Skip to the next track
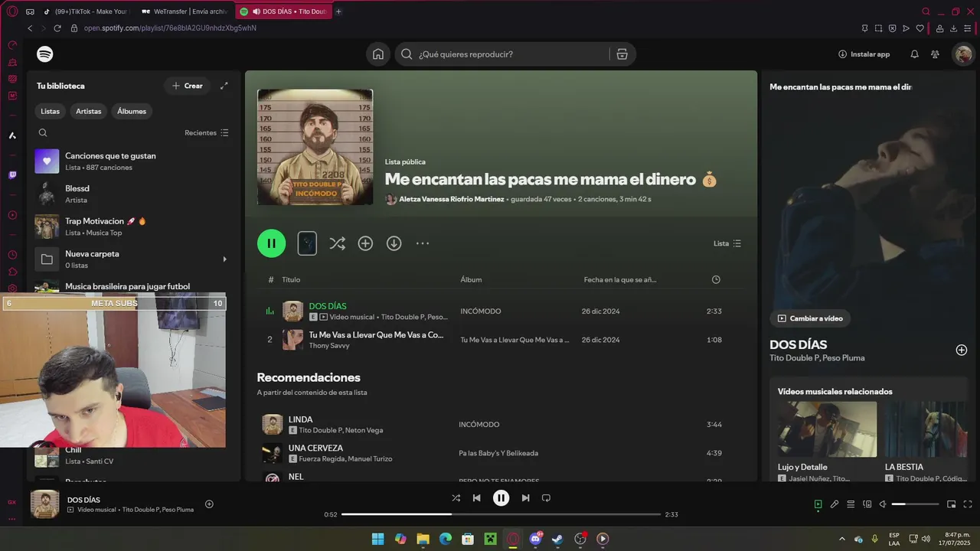 [x=525, y=497]
